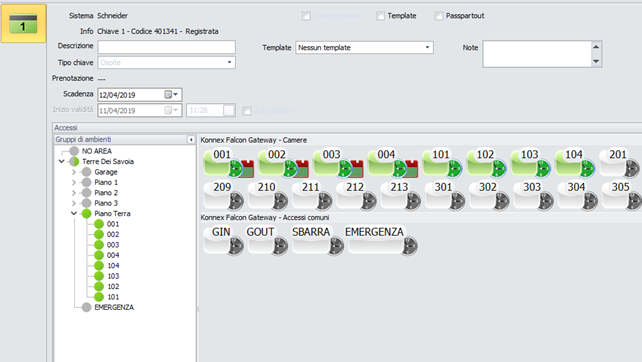Collapse the Gruppi di ambienti panel
Screen dimensions: 642x362
191,140
